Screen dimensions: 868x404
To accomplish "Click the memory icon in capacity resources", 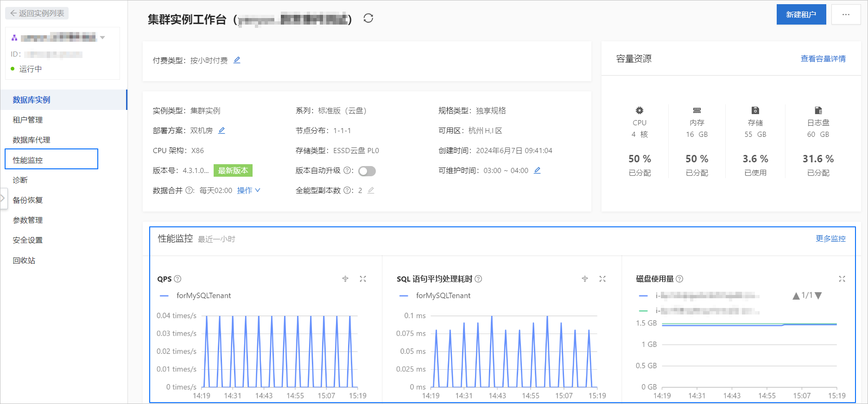I will (x=697, y=110).
